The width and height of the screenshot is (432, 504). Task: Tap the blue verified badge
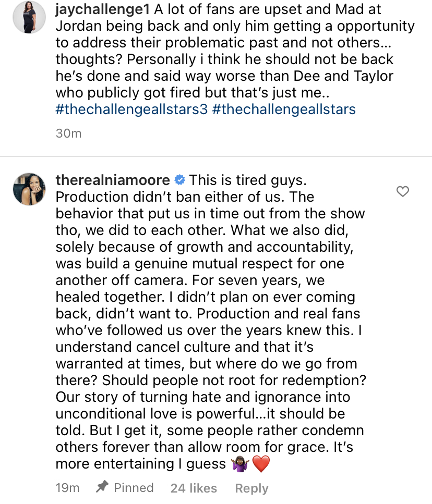(179, 180)
